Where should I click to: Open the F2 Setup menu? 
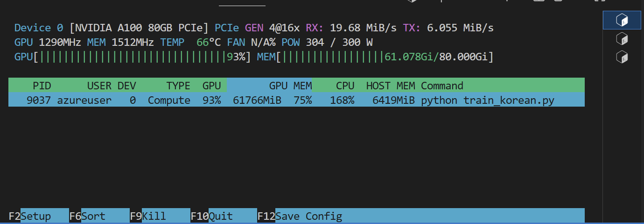click(35, 216)
